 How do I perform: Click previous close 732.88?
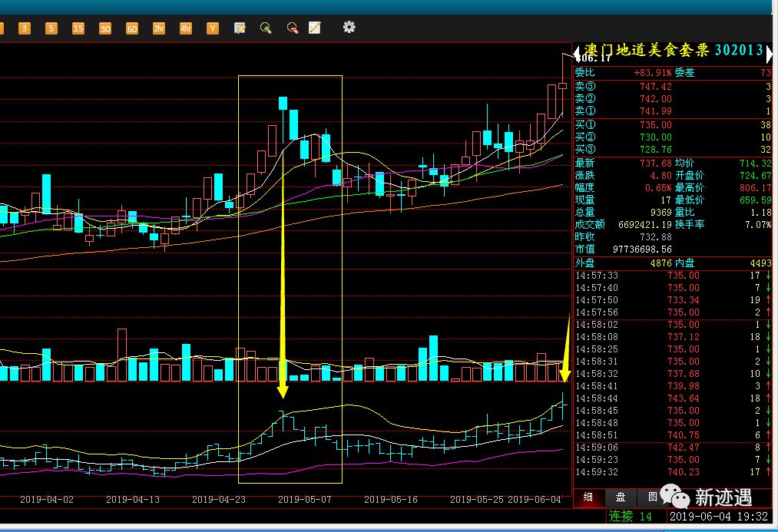[655, 237]
